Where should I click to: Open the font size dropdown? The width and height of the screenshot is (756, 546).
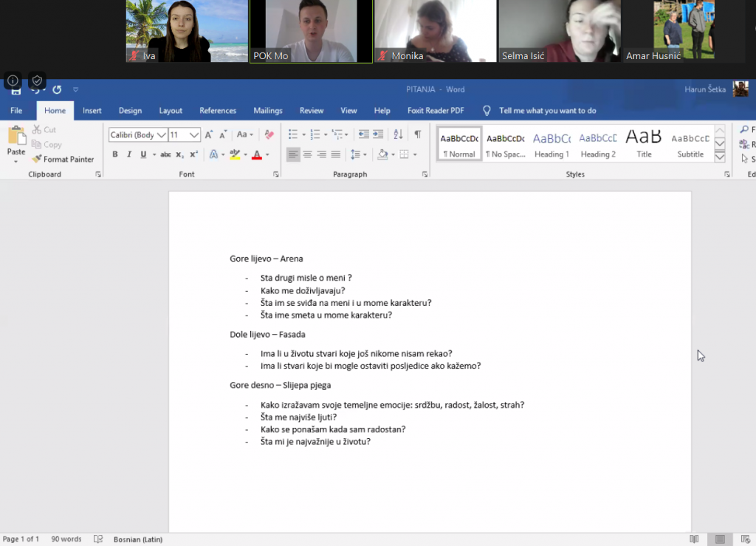(x=194, y=135)
